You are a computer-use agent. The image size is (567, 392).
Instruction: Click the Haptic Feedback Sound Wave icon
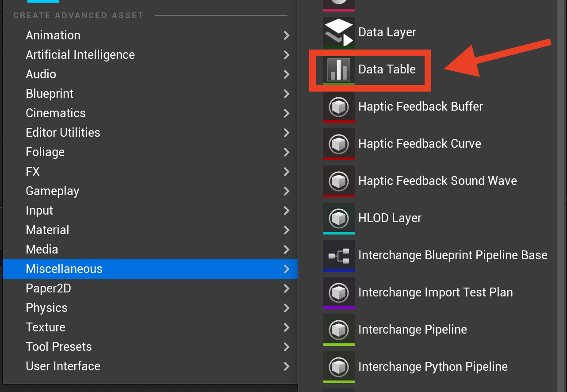click(339, 181)
